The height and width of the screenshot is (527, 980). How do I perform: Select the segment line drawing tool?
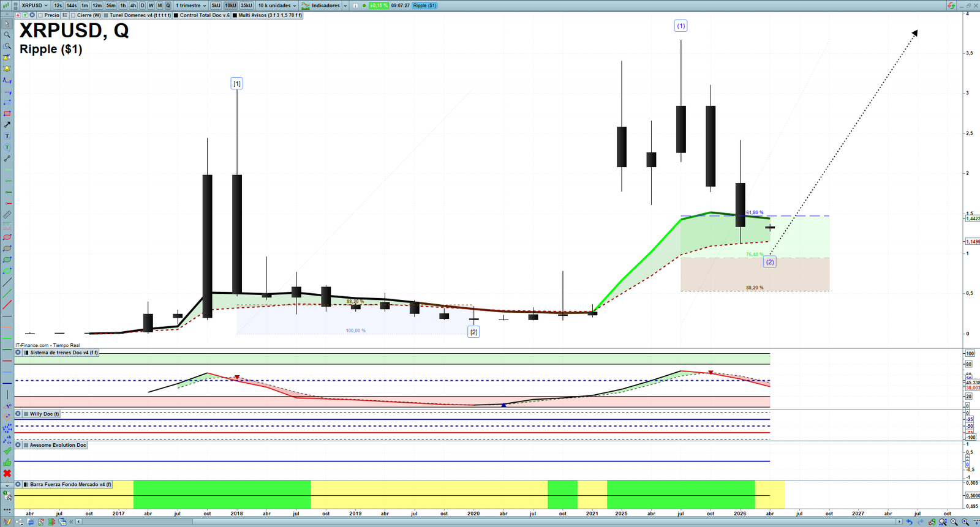(x=7, y=159)
